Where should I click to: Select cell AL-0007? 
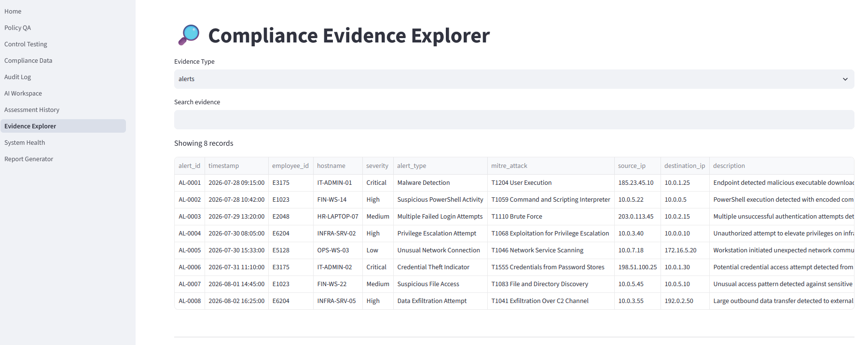coord(190,284)
